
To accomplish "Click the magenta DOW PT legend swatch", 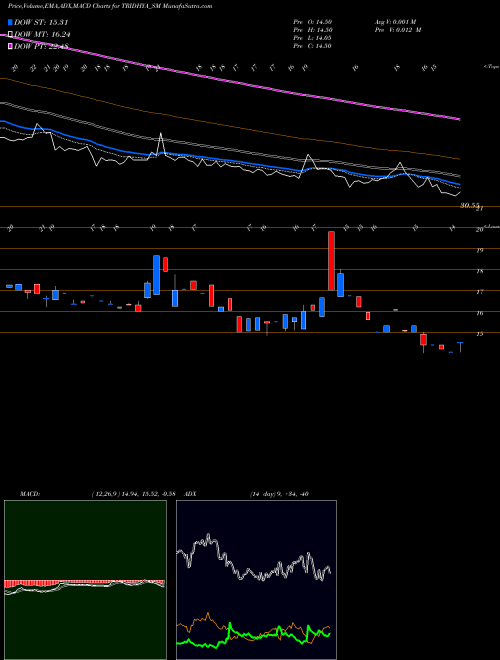I will pyautogui.click(x=10, y=47).
